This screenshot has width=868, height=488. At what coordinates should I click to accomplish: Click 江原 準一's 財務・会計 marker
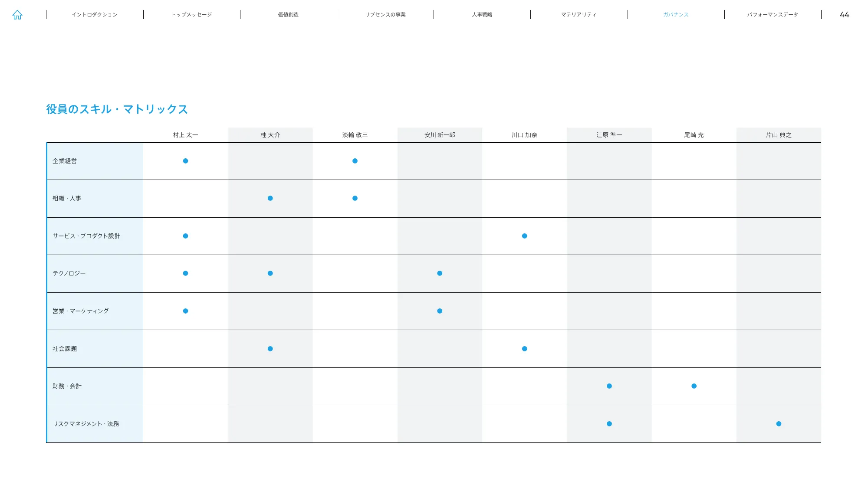coord(609,386)
